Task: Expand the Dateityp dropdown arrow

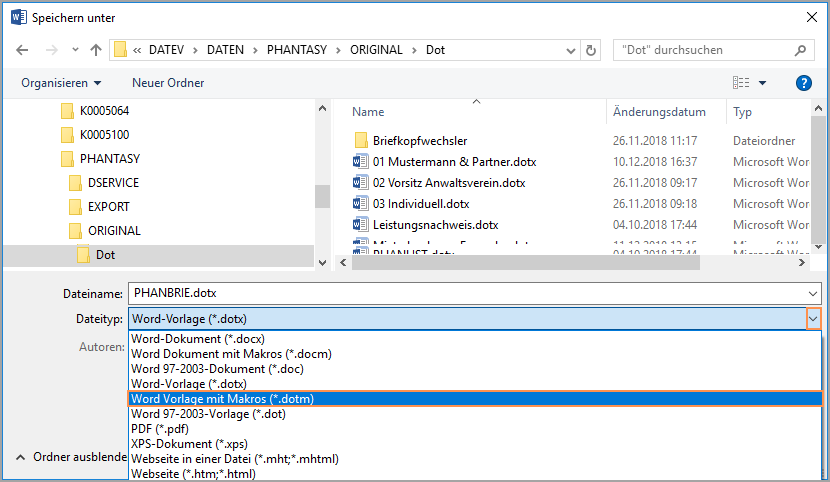Action: (813, 319)
